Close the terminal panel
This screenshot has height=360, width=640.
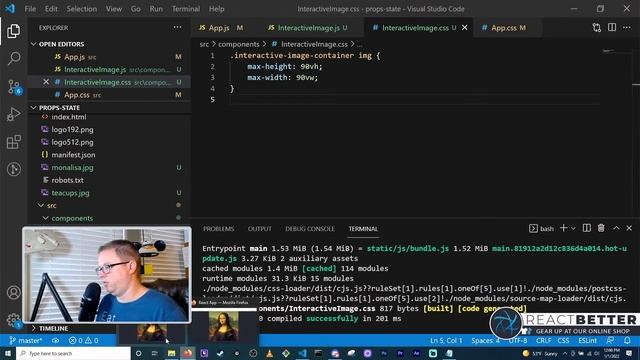coord(629,228)
